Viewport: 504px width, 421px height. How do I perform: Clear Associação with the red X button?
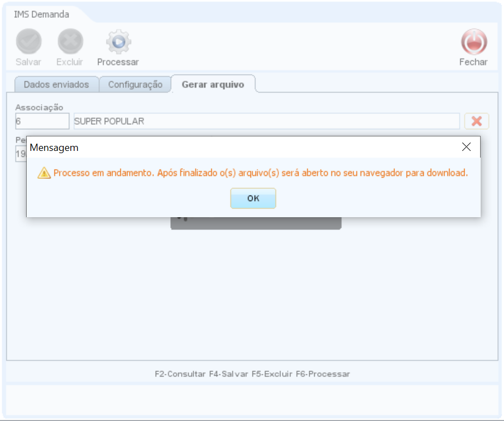(x=476, y=121)
